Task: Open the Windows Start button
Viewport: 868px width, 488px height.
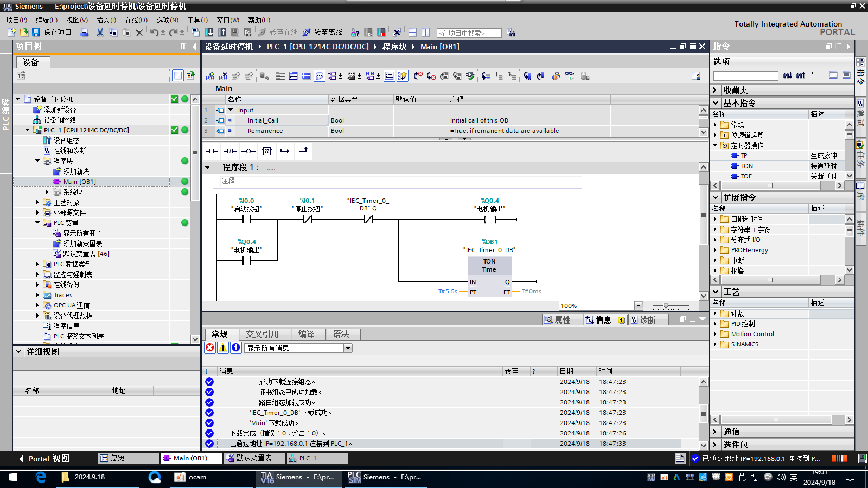Action: (13, 477)
